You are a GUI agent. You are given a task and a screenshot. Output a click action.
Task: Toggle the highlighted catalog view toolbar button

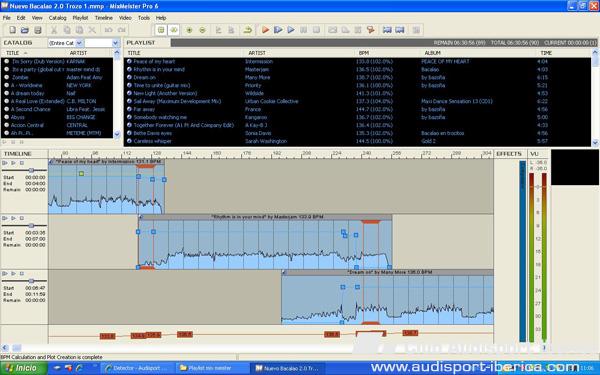point(161,30)
